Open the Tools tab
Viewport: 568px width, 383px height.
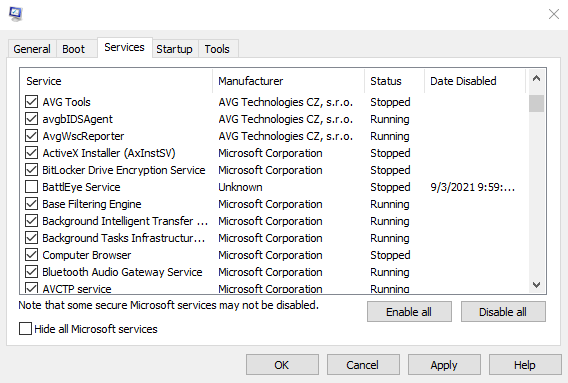pyautogui.click(x=217, y=49)
